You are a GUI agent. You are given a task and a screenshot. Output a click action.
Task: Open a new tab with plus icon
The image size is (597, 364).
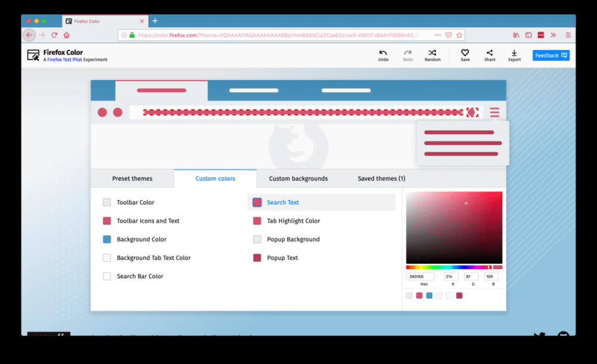coord(155,21)
